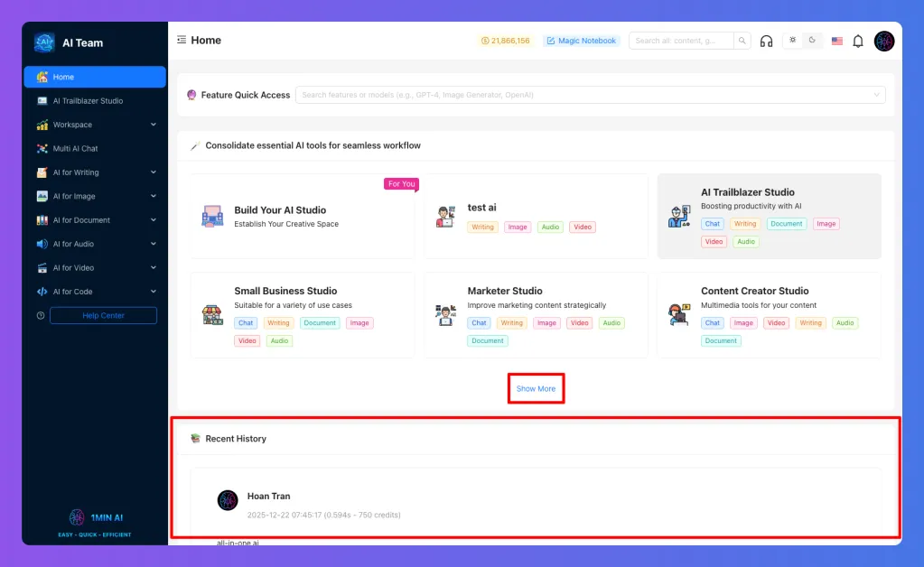This screenshot has height=567, width=924.
Task: Collapse sidebar via the menu icon beside Home
Action: click(182, 40)
